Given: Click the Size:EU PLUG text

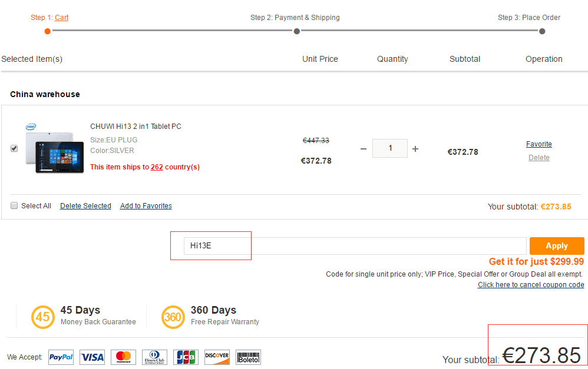Looking at the screenshot, I should coord(114,139).
